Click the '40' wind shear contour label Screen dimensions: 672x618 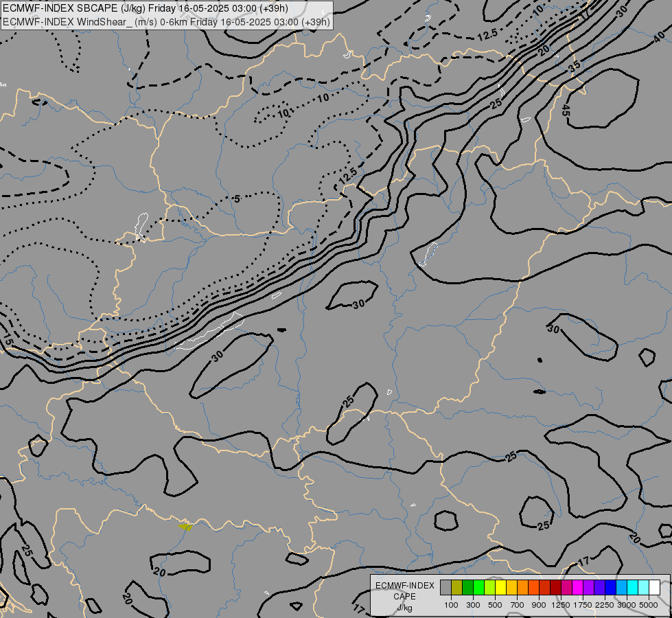pyautogui.click(x=660, y=38)
